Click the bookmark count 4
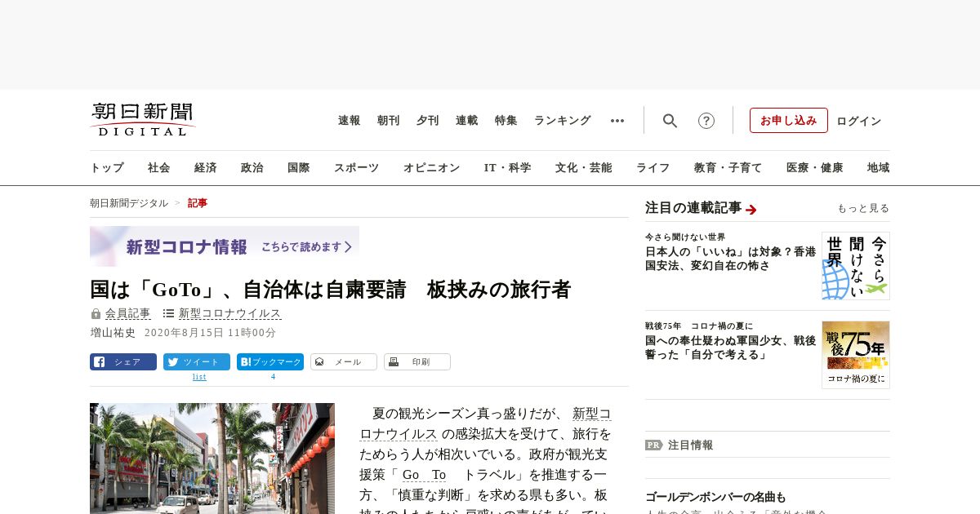Image resolution: width=980 pixels, height=514 pixels. coord(273,377)
